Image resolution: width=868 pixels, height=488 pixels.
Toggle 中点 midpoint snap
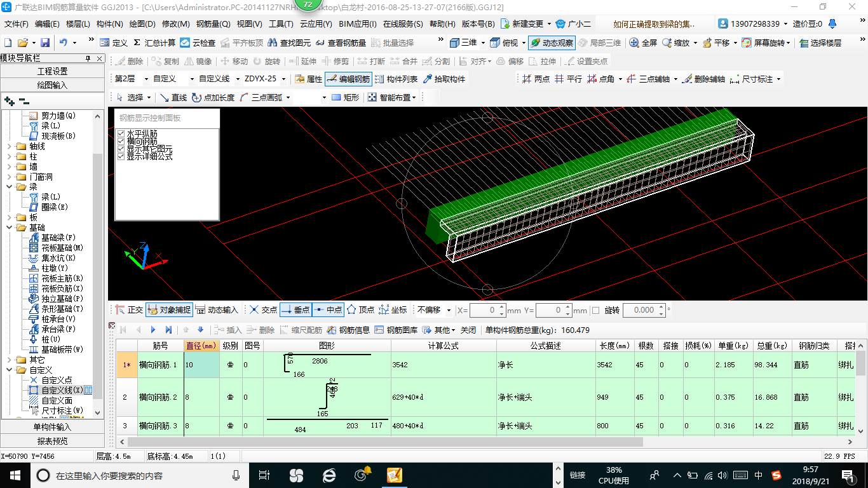[327, 310]
